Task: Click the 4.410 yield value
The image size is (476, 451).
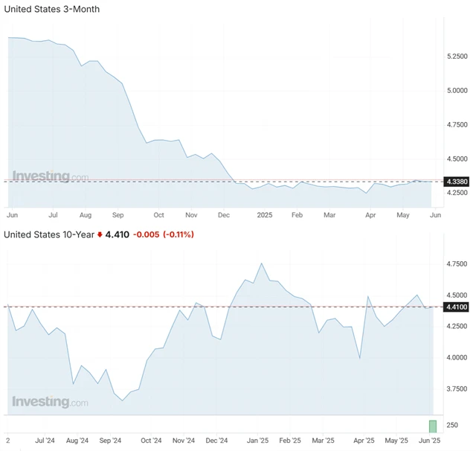Action: [117, 234]
